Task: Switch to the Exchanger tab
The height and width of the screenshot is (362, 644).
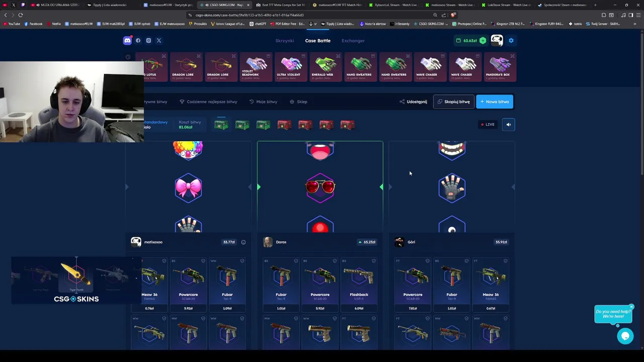Action: [x=353, y=41]
